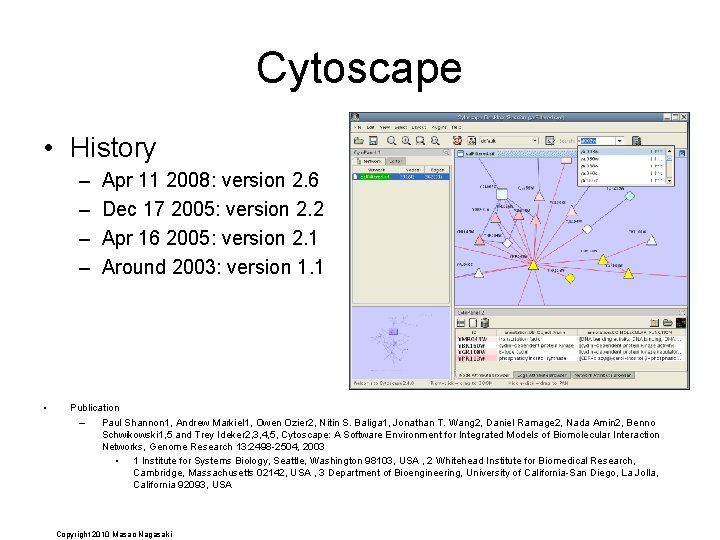Screen dimensions: 720x540
Task: Switch to the Network Attribute Browser tab
Action: (x=603, y=375)
